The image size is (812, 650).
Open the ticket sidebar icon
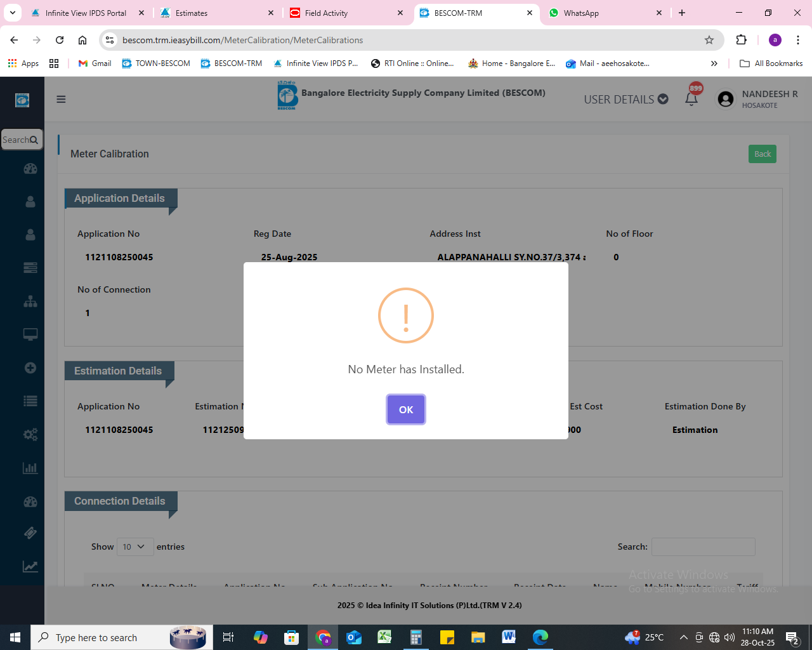click(30, 533)
